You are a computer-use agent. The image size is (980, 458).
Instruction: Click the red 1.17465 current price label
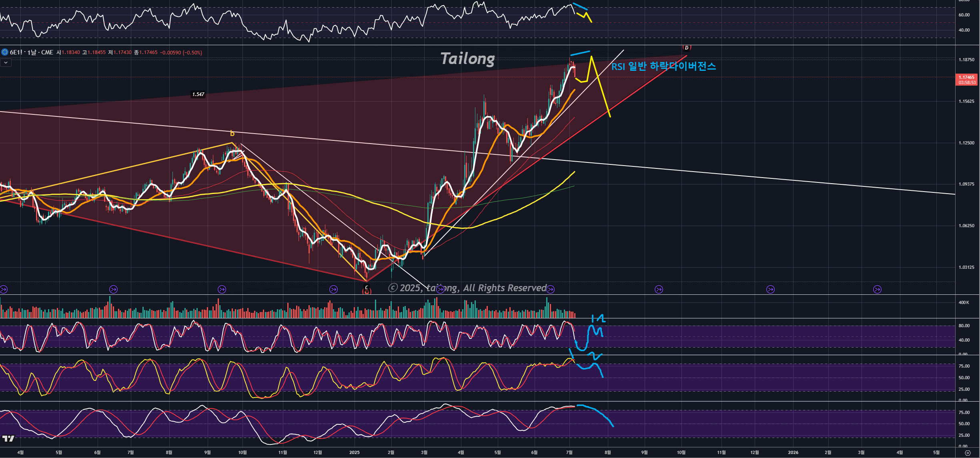point(967,78)
